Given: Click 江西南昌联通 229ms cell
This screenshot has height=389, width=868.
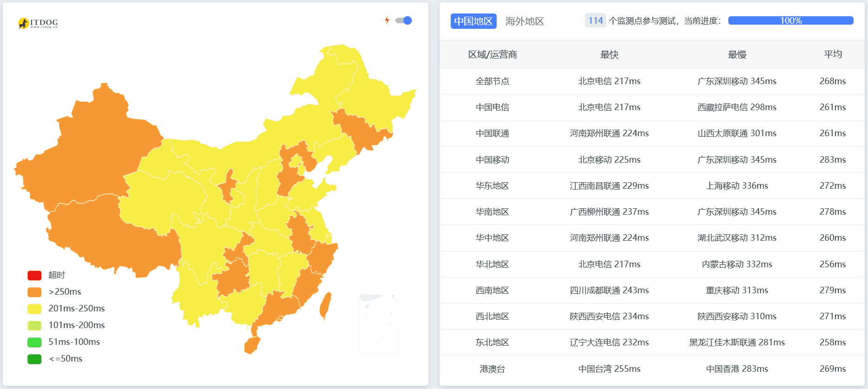Looking at the screenshot, I should point(609,185).
